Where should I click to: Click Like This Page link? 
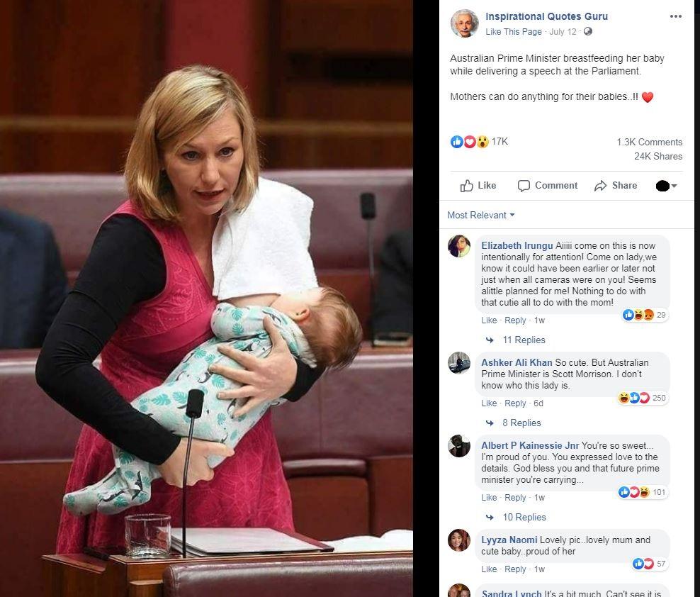514,32
